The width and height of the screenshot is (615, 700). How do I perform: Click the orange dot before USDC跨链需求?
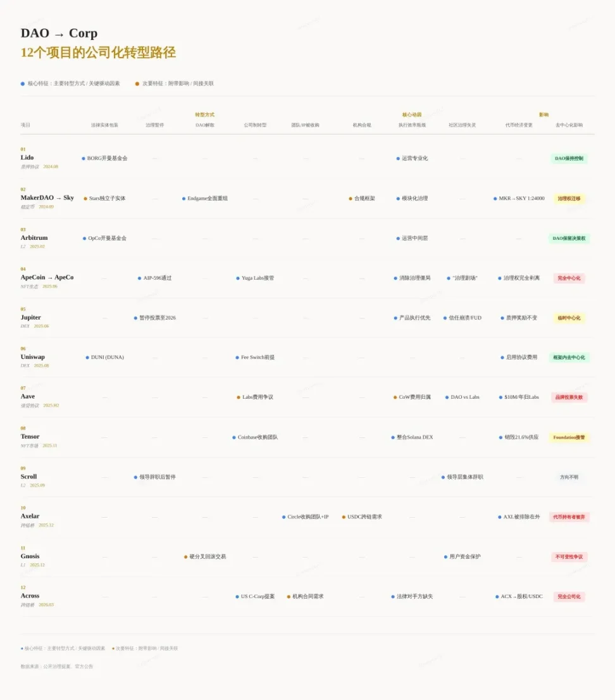click(344, 517)
